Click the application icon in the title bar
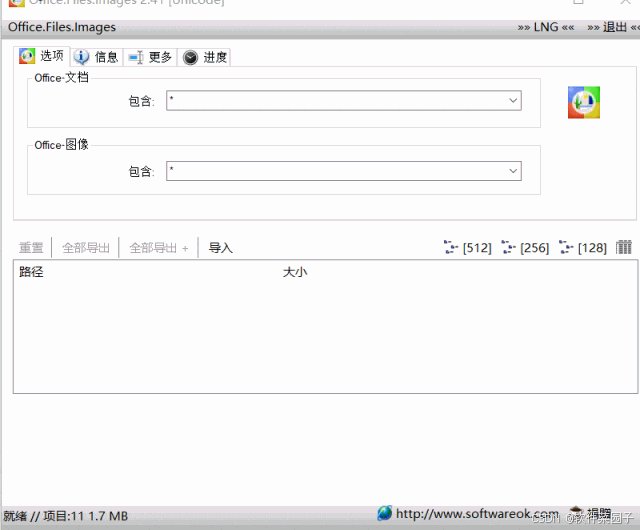640x530 pixels. pos(17,2)
